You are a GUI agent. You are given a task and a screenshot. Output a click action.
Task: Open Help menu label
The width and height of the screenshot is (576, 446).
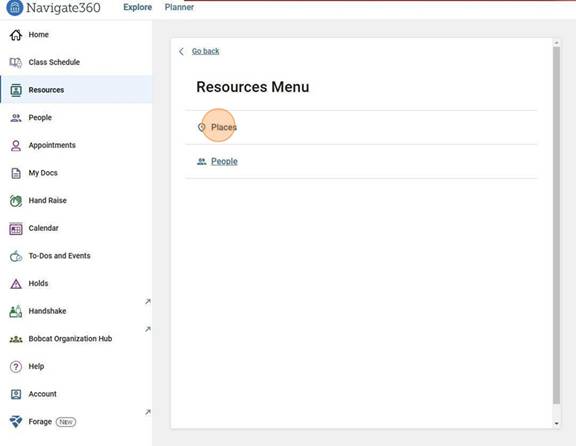click(x=36, y=367)
